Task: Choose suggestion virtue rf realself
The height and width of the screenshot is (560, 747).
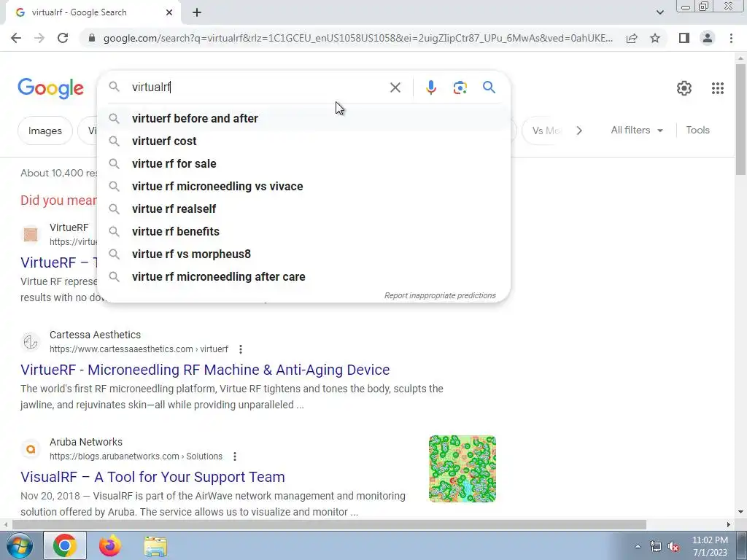Action: tap(303, 209)
